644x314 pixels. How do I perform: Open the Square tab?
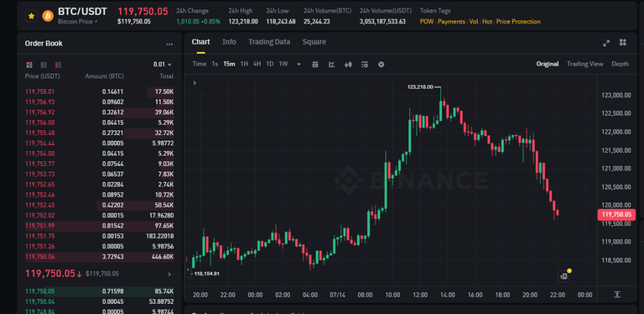[x=314, y=42]
